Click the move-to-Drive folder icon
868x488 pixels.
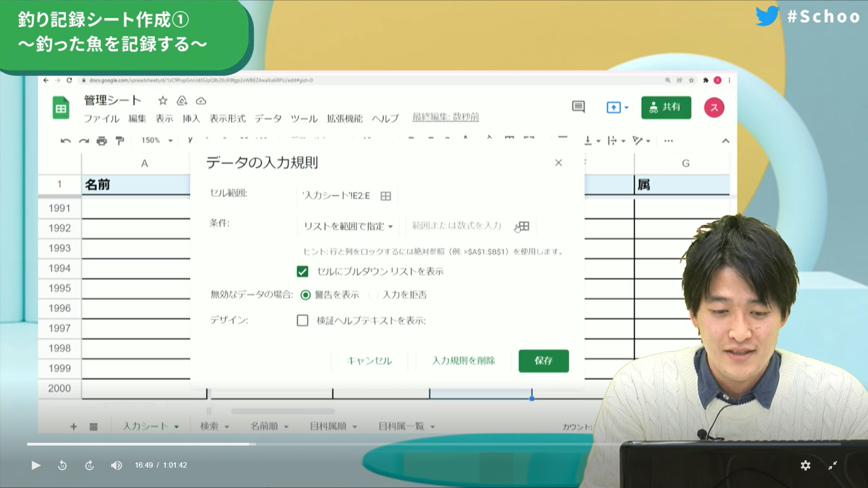click(182, 101)
